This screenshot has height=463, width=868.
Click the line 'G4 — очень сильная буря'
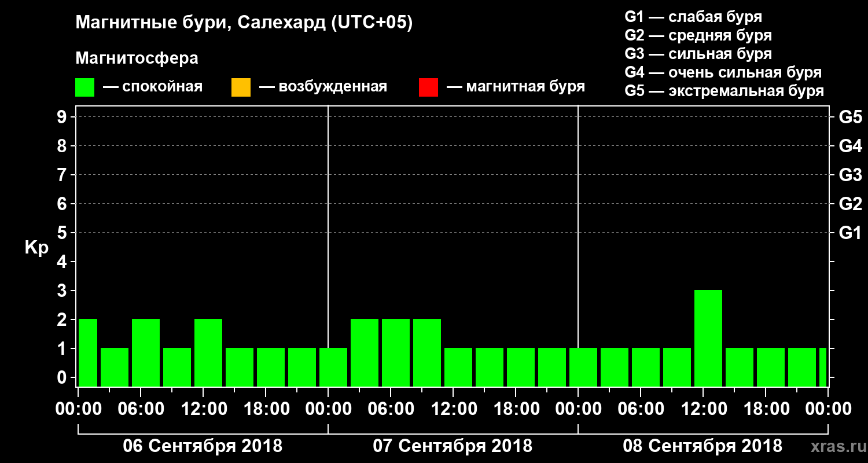pyautogui.click(x=723, y=72)
